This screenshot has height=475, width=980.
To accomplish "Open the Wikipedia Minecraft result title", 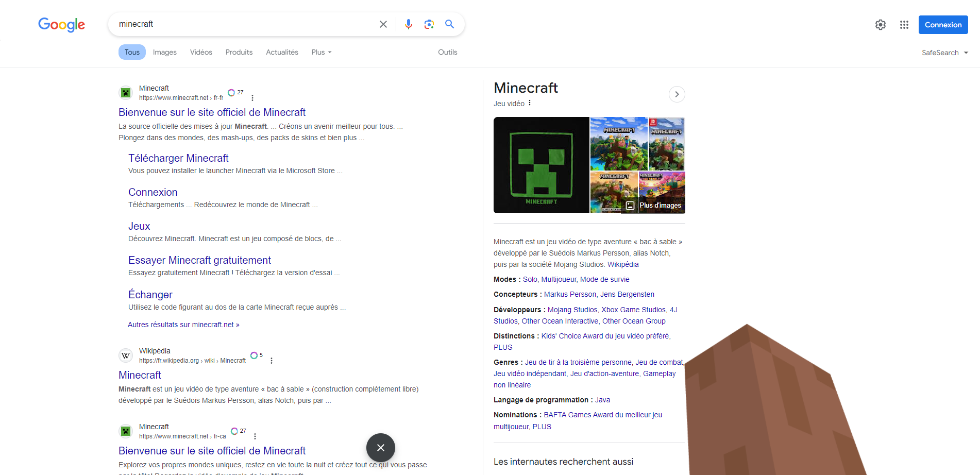I will [x=140, y=375].
